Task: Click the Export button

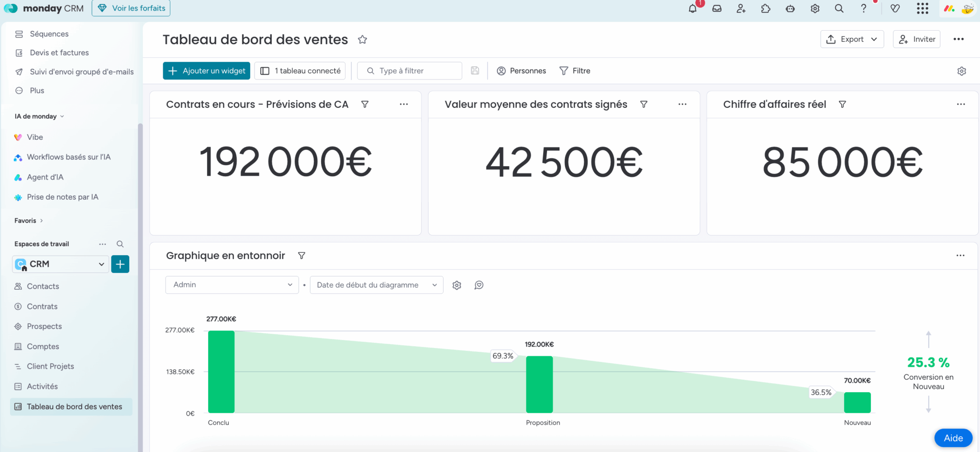Action: tap(852, 39)
